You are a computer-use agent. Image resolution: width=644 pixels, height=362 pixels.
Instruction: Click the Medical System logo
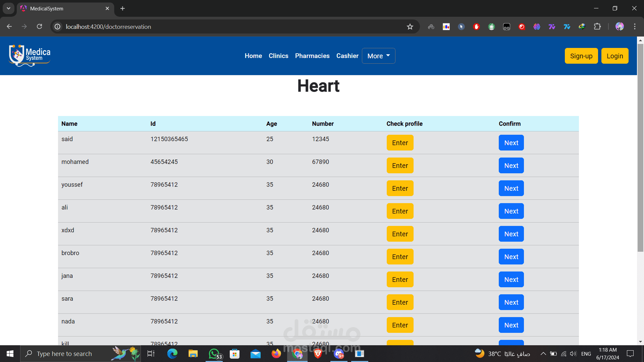coord(30,56)
